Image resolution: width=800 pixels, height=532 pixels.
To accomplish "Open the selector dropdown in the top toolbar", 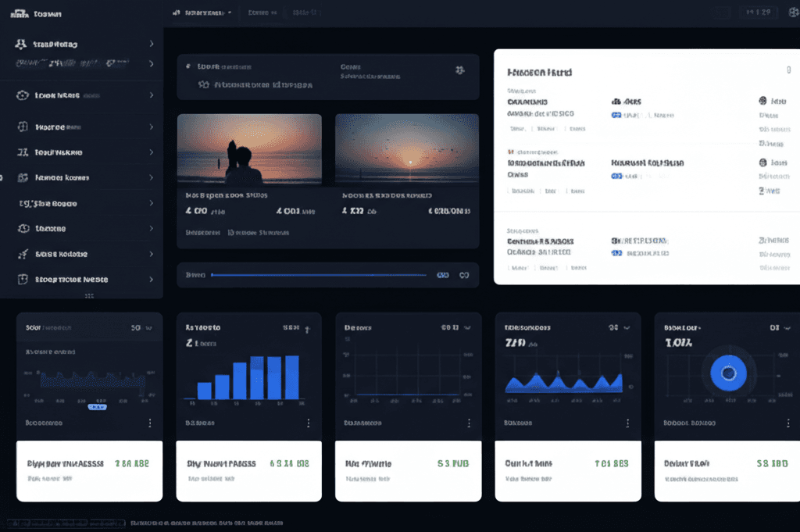I will coord(230,12).
